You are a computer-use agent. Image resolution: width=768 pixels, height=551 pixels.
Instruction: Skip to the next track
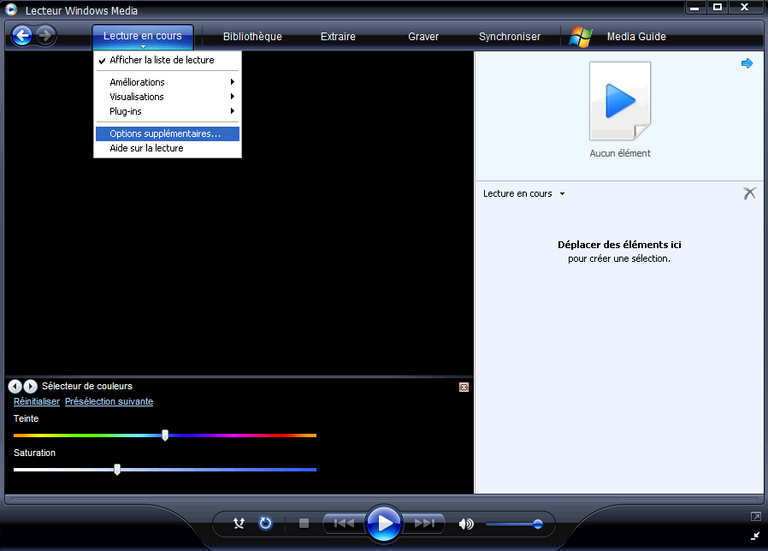pos(424,524)
